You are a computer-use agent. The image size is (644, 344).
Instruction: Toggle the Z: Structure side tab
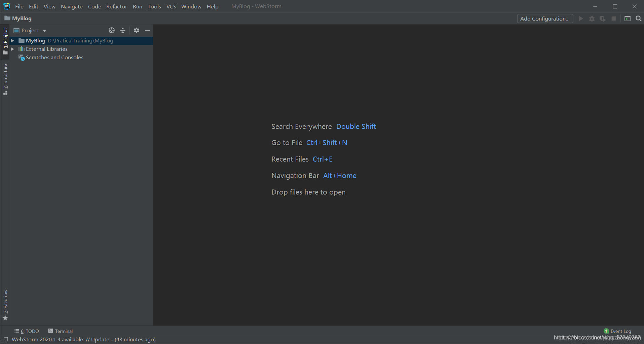point(5,79)
